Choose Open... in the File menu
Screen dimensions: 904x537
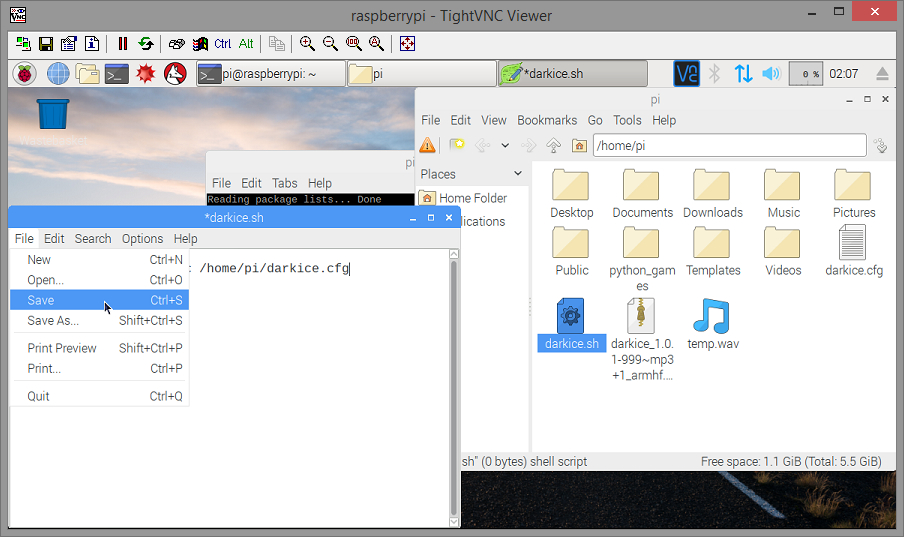pos(99,280)
